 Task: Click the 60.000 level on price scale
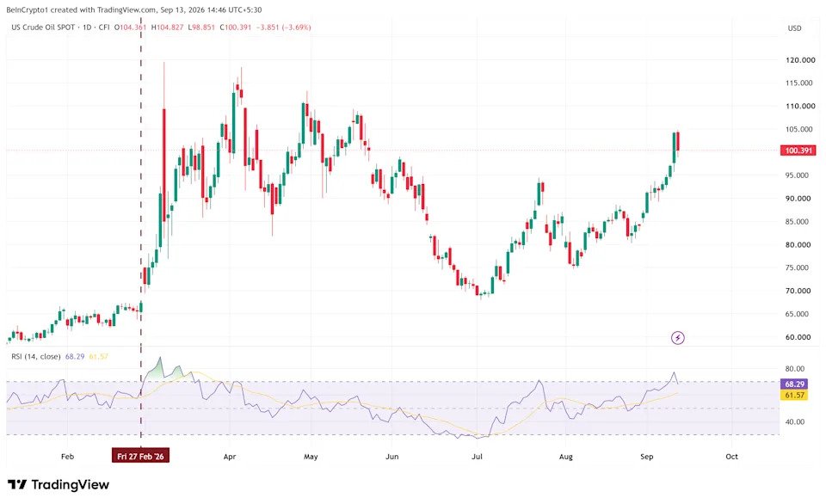click(798, 337)
